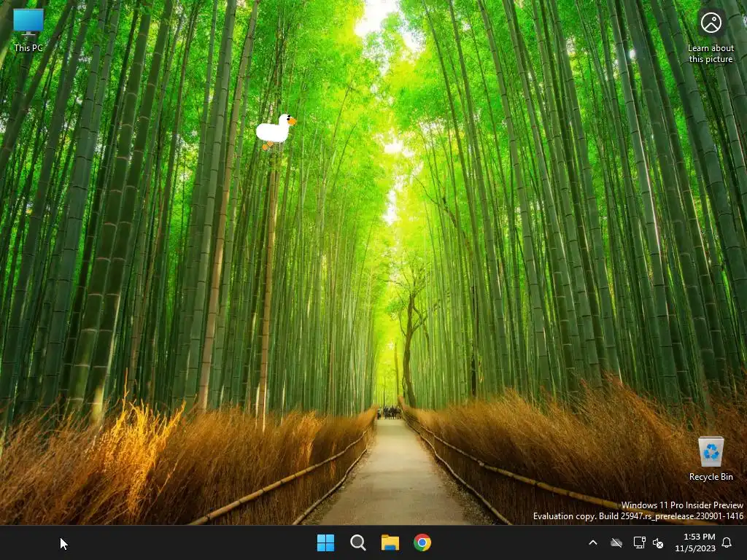
Task: Click the date 11/5/2023 in taskbar
Action: (x=695, y=548)
